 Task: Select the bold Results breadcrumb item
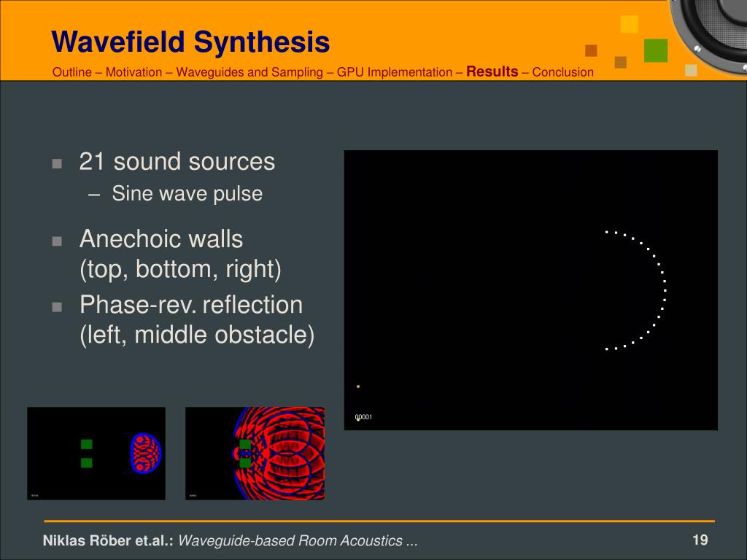(x=492, y=71)
